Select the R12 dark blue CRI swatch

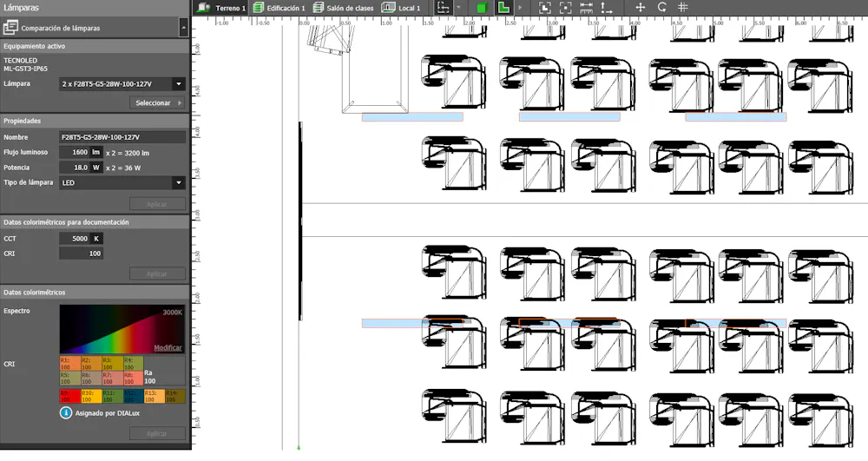click(x=133, y=396)
